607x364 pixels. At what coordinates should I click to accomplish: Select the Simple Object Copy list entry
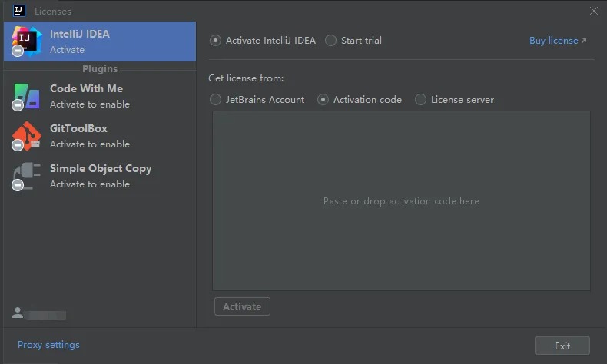pyautogui.click(x=100, y=176)
